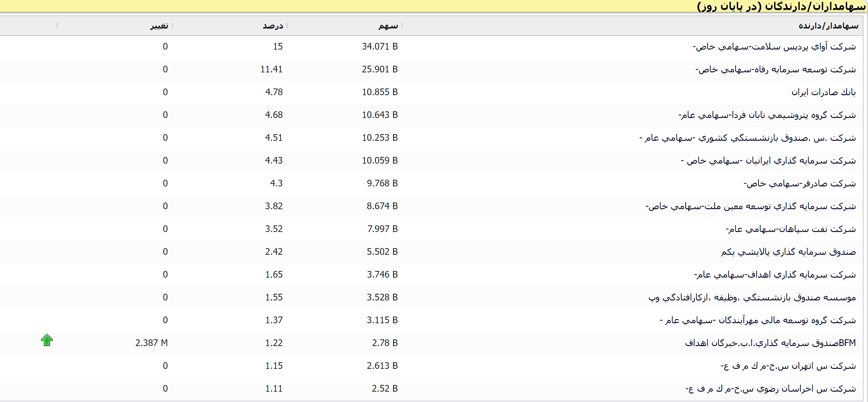Click the green up arrow icon
Screen dimensions: 868x402
[47, 340]
